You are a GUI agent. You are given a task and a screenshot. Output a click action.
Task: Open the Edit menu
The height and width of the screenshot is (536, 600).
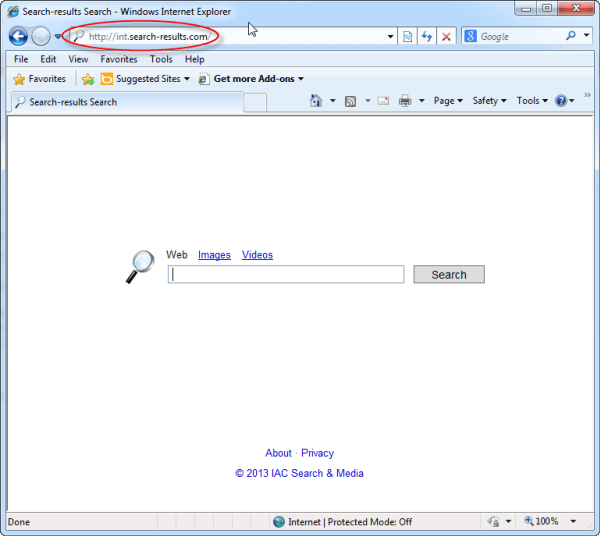(x=48, y=59)
